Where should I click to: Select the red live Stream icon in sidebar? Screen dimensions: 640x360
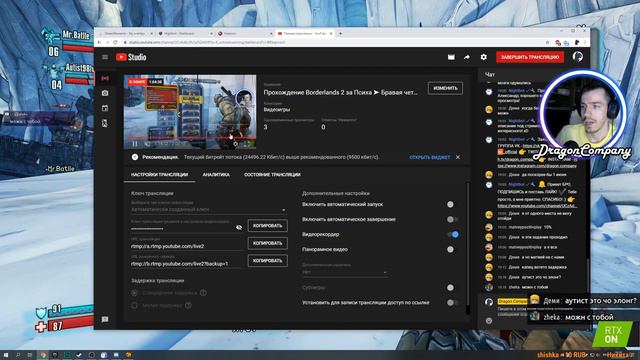coord(105,78)
